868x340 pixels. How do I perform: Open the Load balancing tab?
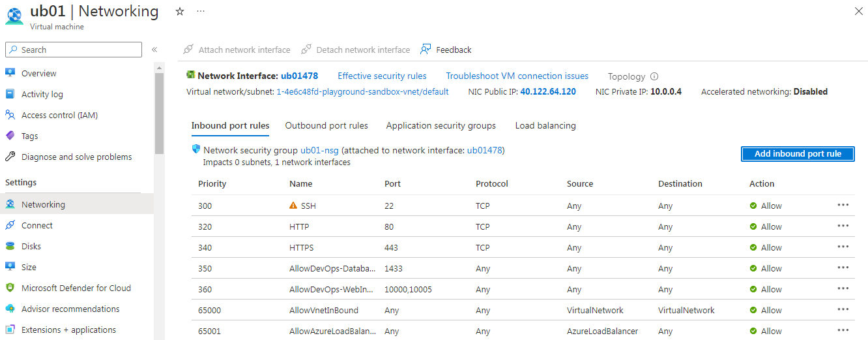click(545, 125)
